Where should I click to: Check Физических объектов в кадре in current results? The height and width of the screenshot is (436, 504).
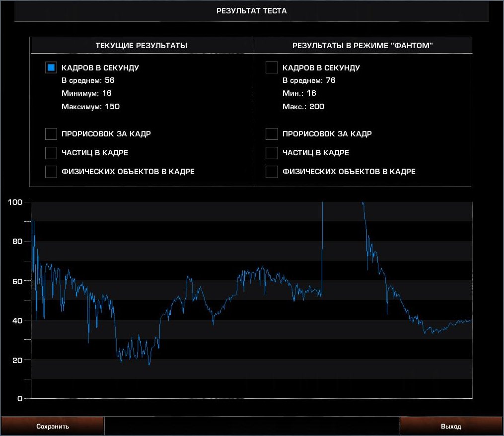[x=51, y=172]
